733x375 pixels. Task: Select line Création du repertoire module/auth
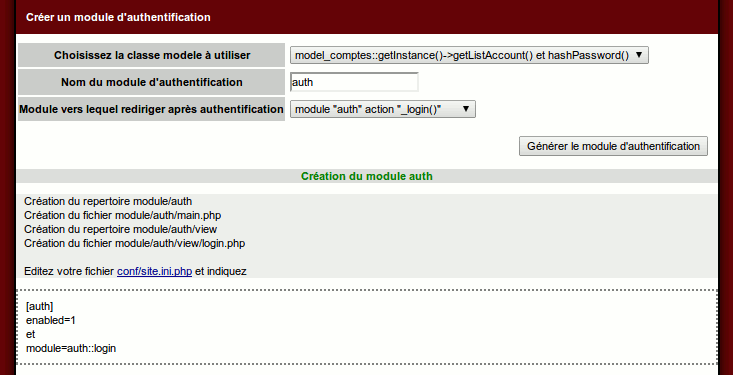click(108, 202)
